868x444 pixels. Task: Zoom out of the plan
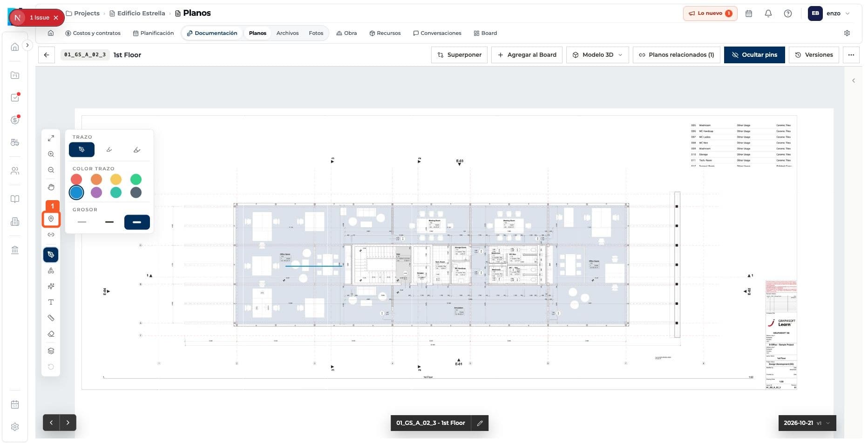click(x=51, y=170)
